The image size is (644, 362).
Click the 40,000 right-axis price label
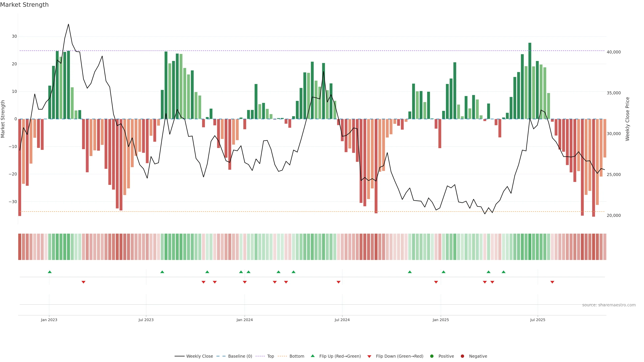(613, 52)
